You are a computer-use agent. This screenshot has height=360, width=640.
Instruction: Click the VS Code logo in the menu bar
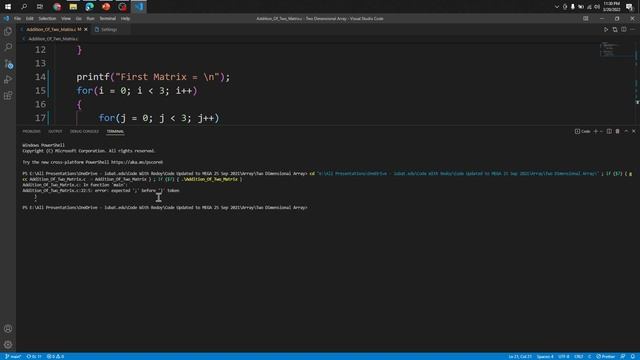(6, 18)
